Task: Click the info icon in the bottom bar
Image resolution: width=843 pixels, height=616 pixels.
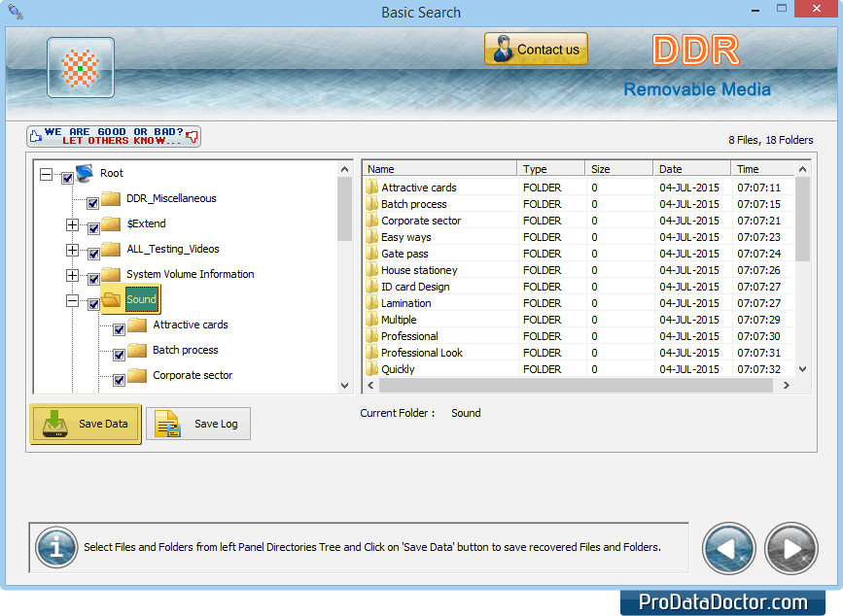Action: click(x=56, y=547)
